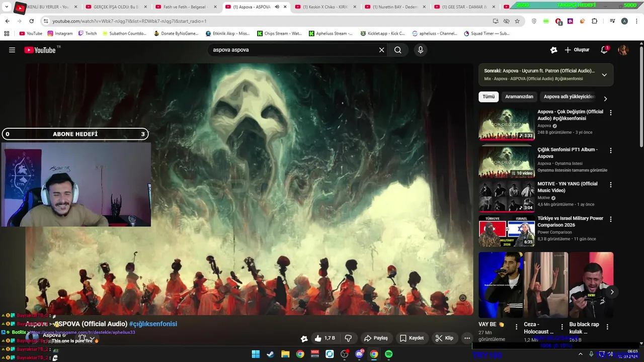
Task: Open the tab search dropdown arrow
Action: pyautogui.click(x=7, y=7)
